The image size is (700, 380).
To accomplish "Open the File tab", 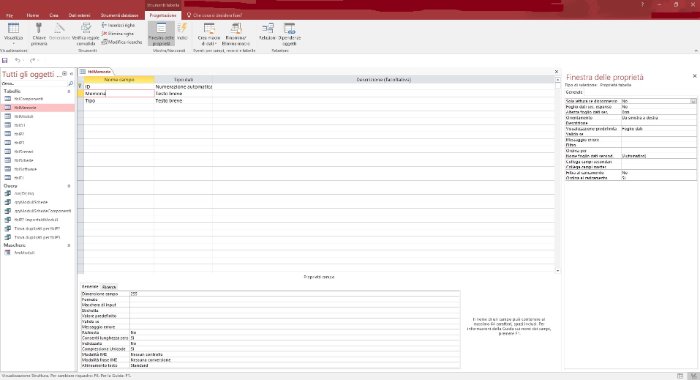I will click(x=9, y=15).
